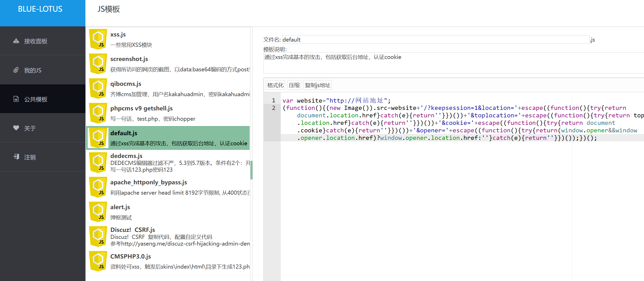
Task: Click the document icon next to 公共模板
Action: click(x=16, y=99)
